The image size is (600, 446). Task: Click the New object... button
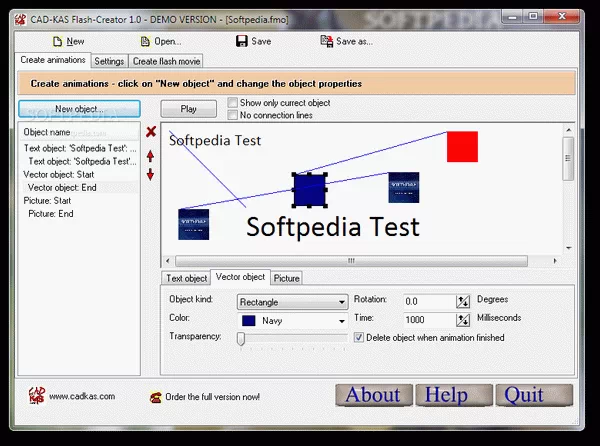coord(79,109)
